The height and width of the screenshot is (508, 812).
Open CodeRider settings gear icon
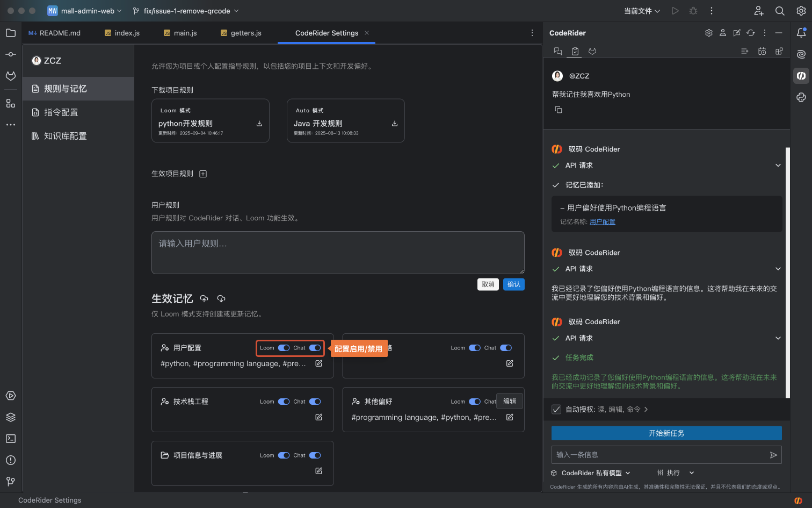[709, 33]
